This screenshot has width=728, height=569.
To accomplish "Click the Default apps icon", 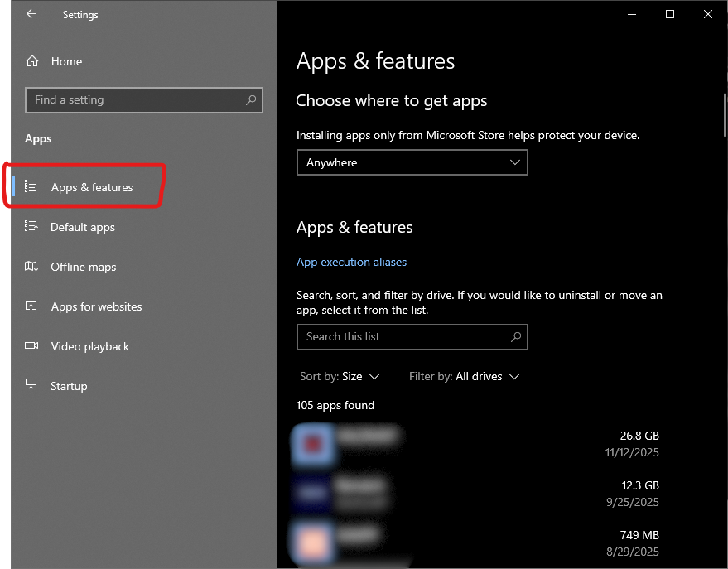I will pos(31,226).
